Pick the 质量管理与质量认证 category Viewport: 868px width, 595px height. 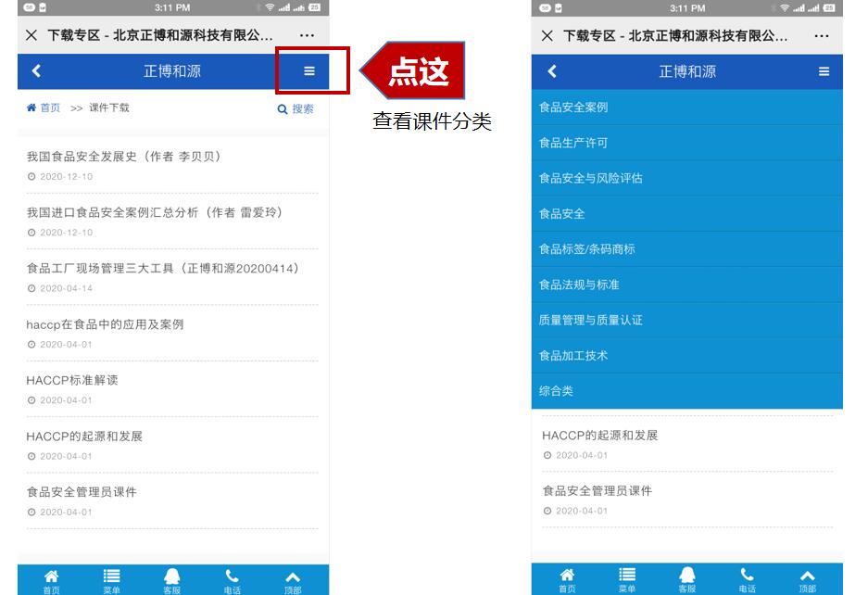pyautogui.click(x=590, y=320)
